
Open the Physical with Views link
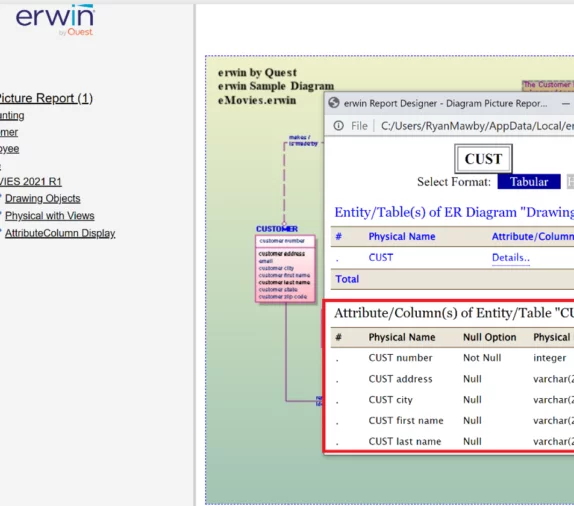pyautogui.click(x=49, y=216)
